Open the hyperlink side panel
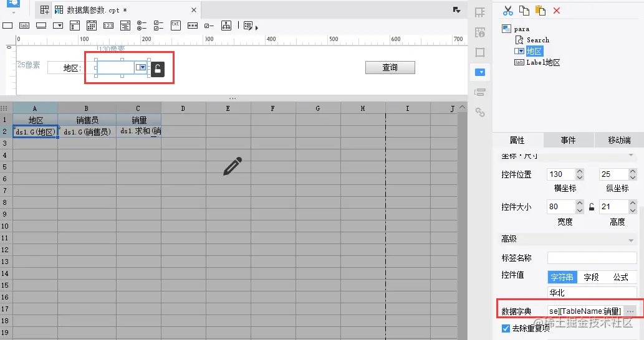 click(479, 112)
